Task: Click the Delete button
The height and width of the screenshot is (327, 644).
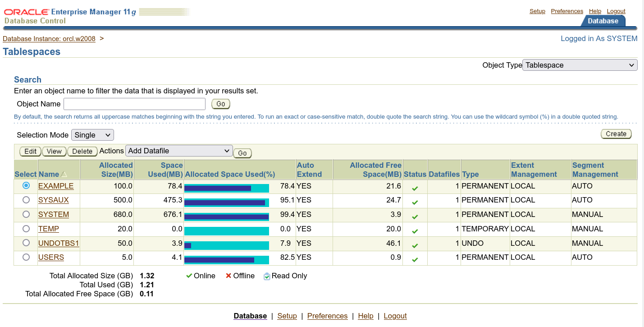Action: pos(82,152)
